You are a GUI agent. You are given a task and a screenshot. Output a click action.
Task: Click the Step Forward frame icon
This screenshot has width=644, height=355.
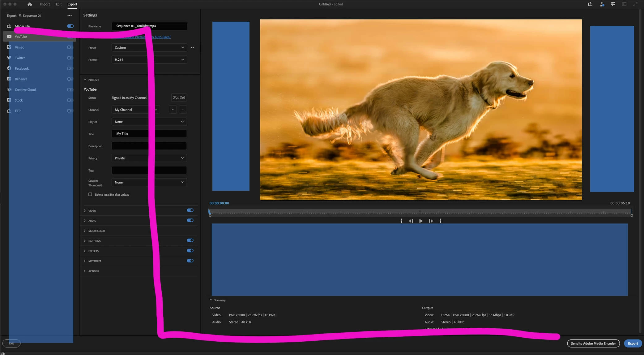tap(431, 221)
